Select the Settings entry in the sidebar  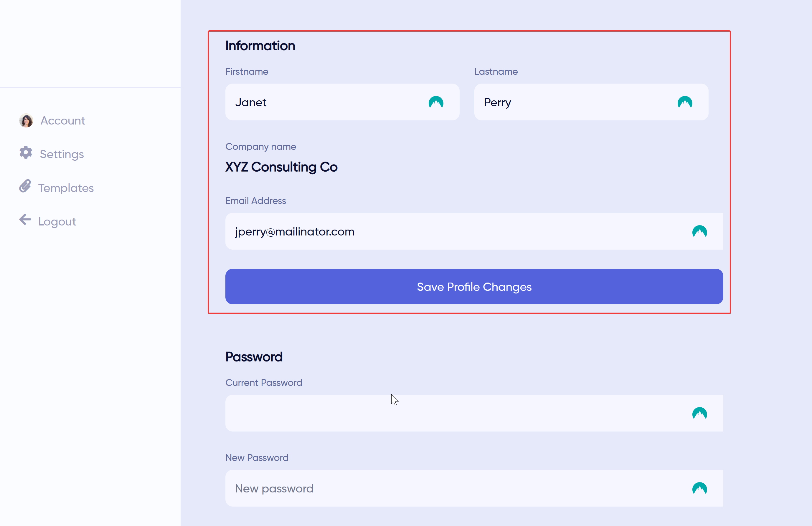point(62,153)
